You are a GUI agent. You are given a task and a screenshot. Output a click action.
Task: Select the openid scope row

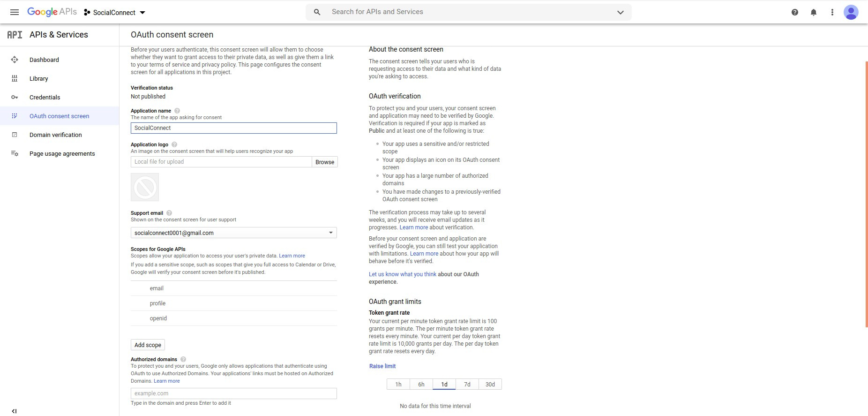[x=234, y=318]
